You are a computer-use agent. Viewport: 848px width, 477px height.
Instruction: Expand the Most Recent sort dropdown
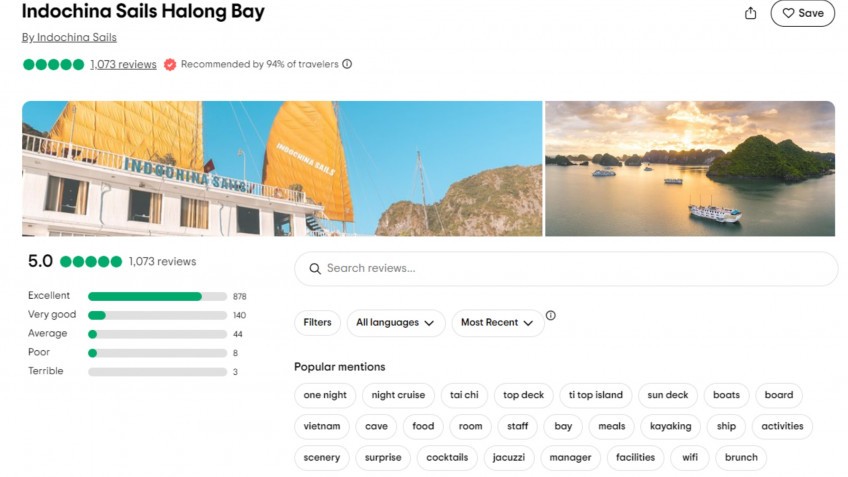tap(497, 323)
